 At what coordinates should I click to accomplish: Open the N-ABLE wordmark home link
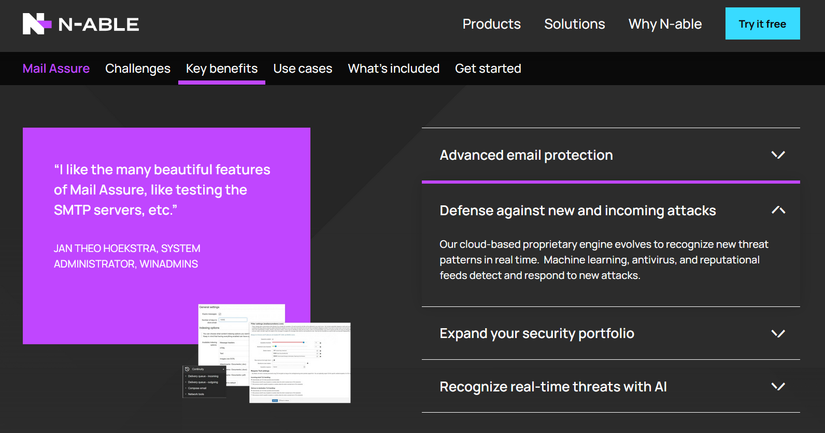click(98, 24)
